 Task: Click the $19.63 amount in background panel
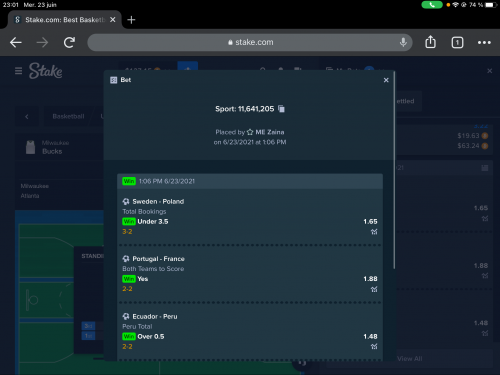click(468, 136)
